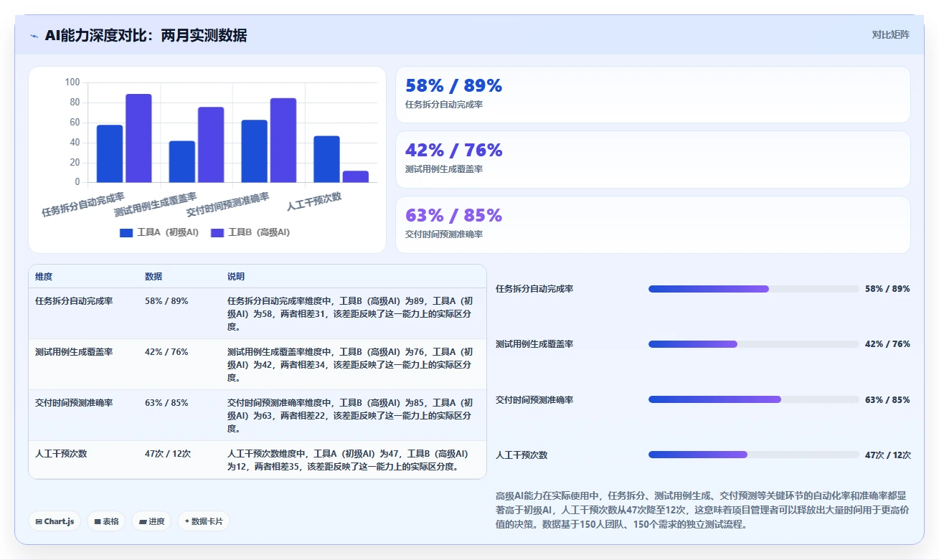Click the 人工干预次数 label in the progress list

522,455
